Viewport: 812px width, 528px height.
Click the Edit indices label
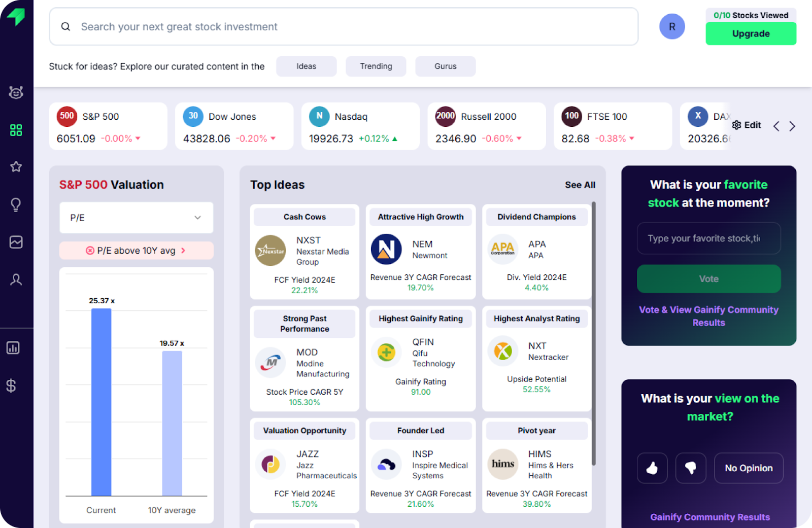click(x=753, y=125)
